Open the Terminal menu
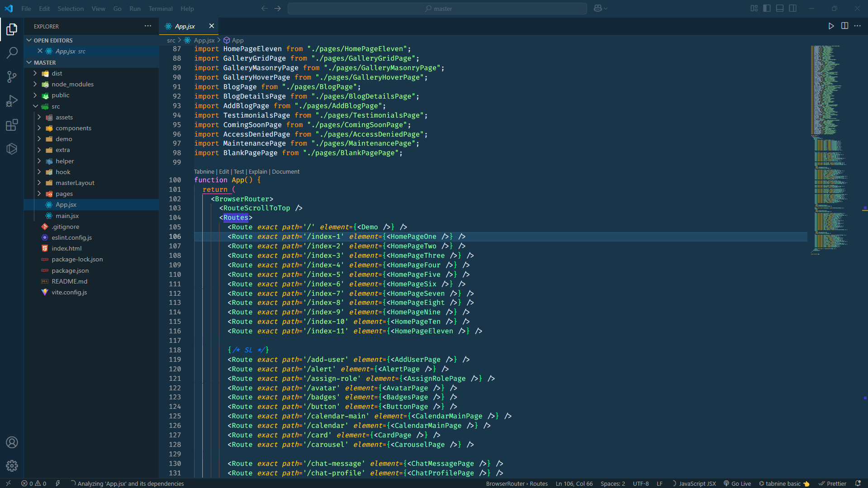 point(160,9)
